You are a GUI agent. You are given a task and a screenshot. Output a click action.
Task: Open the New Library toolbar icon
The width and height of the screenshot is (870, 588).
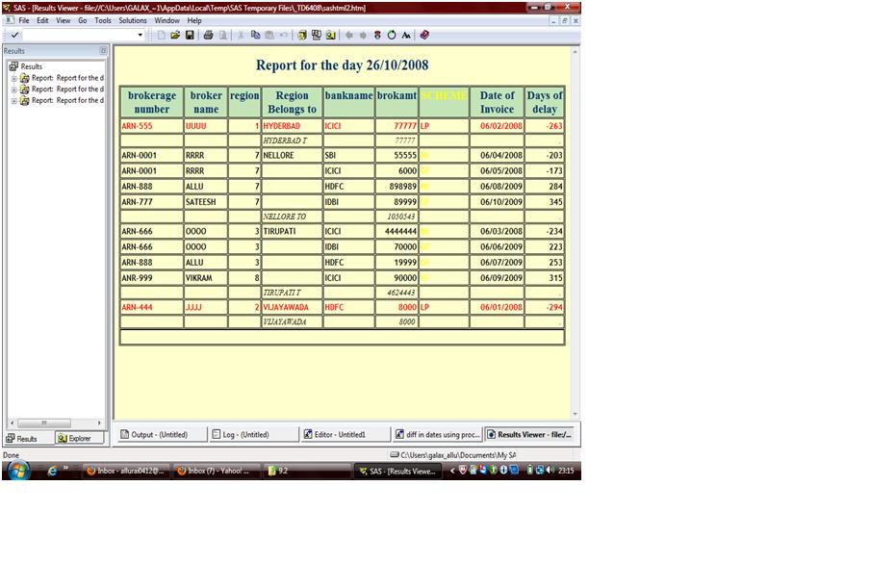tap(302, 35)
